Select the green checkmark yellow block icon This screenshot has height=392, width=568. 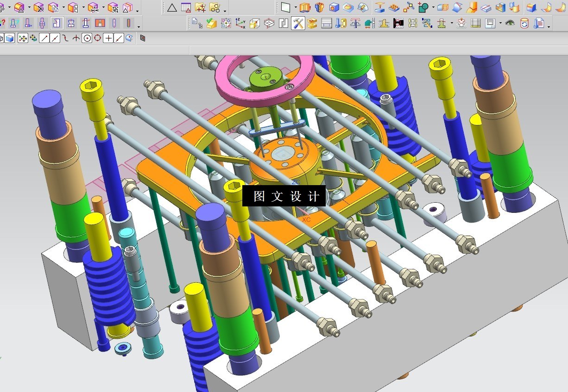(212, 23)
